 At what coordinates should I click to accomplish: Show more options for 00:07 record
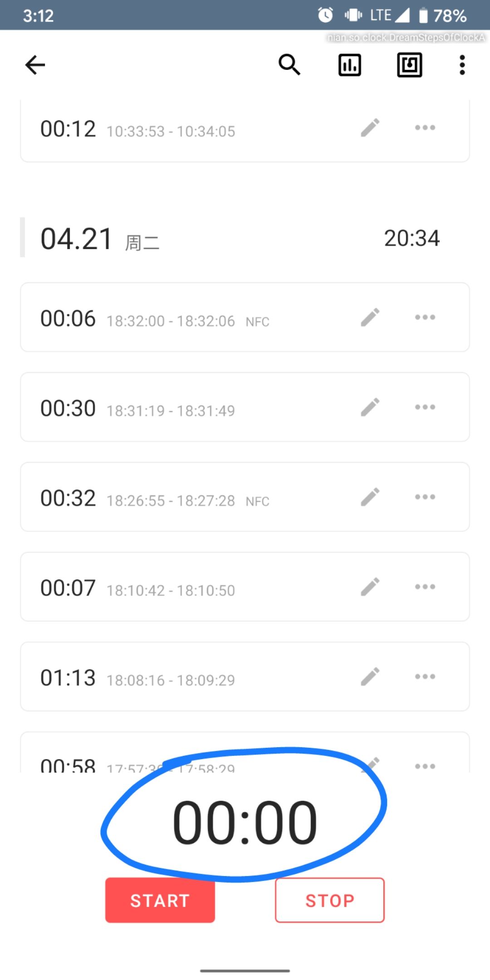[x=425, y=587]
